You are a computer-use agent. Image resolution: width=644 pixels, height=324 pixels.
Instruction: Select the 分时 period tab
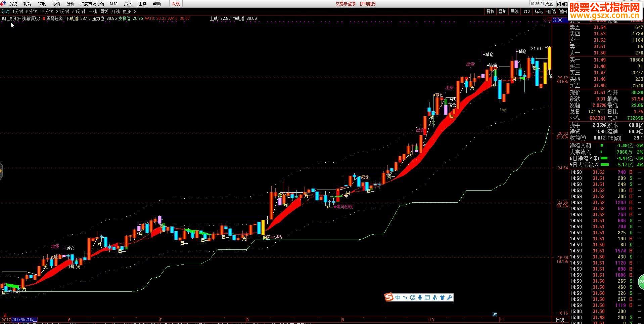pos(5,11)
